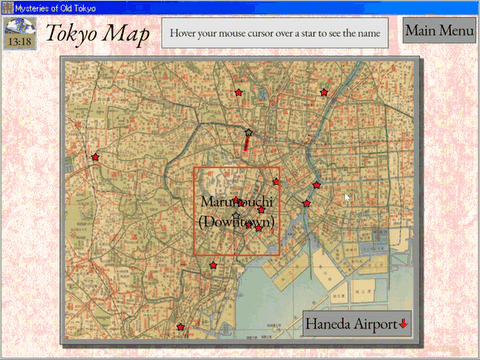Click the red star beneath the gray star
The image size is (480, 360).
[x=248, y=225]
